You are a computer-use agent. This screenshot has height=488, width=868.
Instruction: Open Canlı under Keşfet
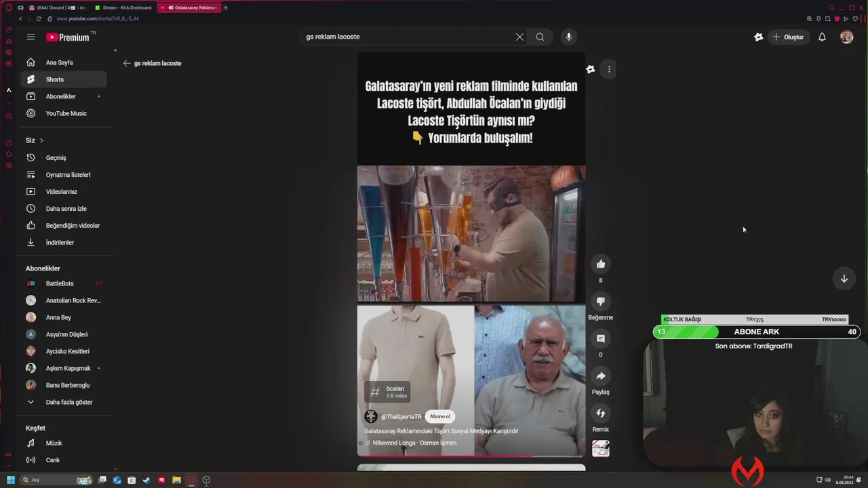tap(64, 460)
